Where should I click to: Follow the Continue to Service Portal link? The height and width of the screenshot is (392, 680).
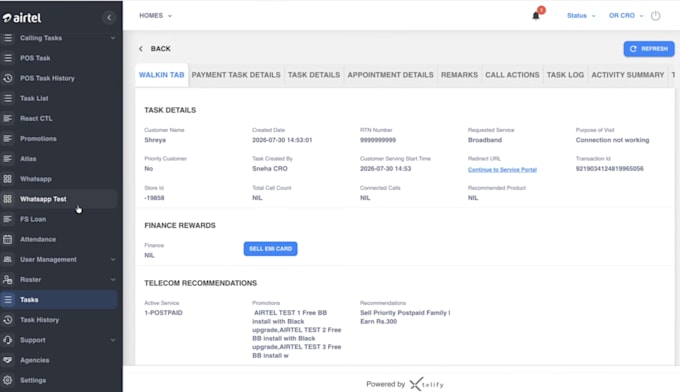pos(502,170)
